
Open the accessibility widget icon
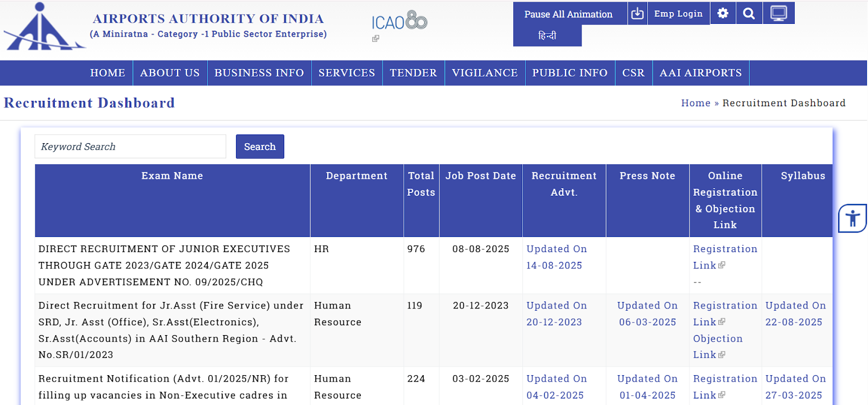tap(852, 218)
